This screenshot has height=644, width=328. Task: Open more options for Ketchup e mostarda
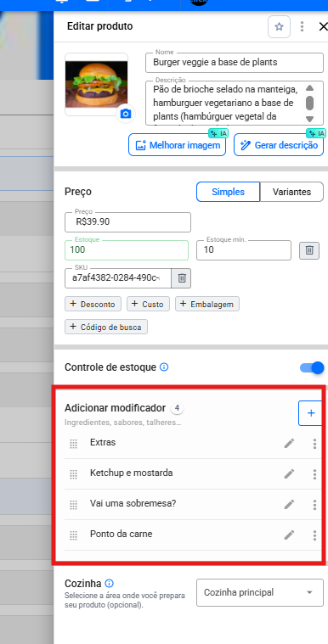click(x=314, y=474)
